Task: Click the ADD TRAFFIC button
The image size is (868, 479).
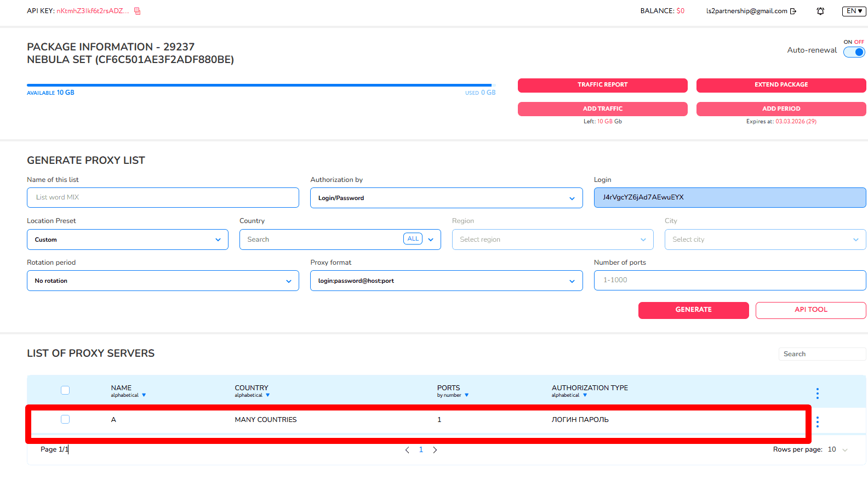Action: pyautogui.click(x=603, y=109)
